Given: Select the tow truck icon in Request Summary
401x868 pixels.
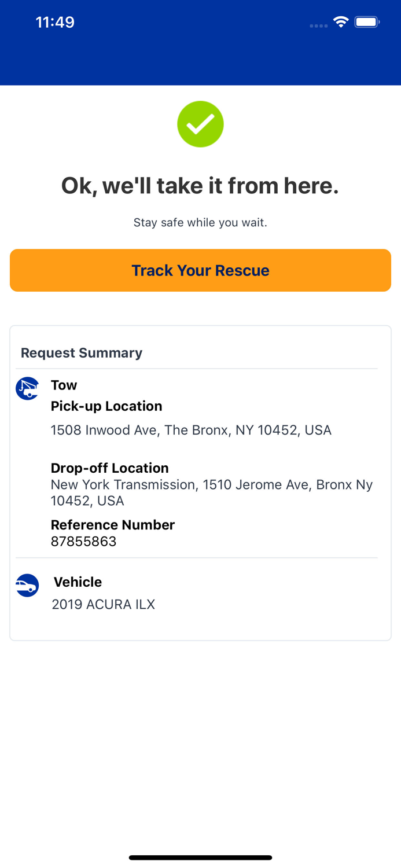Looking at the screenshot, I should [27, 388].
